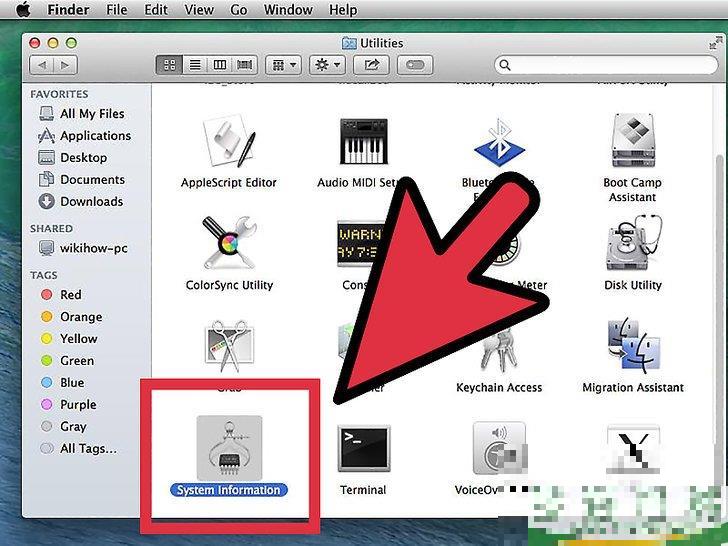Switch to list view mode
This screenshot has width=728, height=546.
pos(194,65)
